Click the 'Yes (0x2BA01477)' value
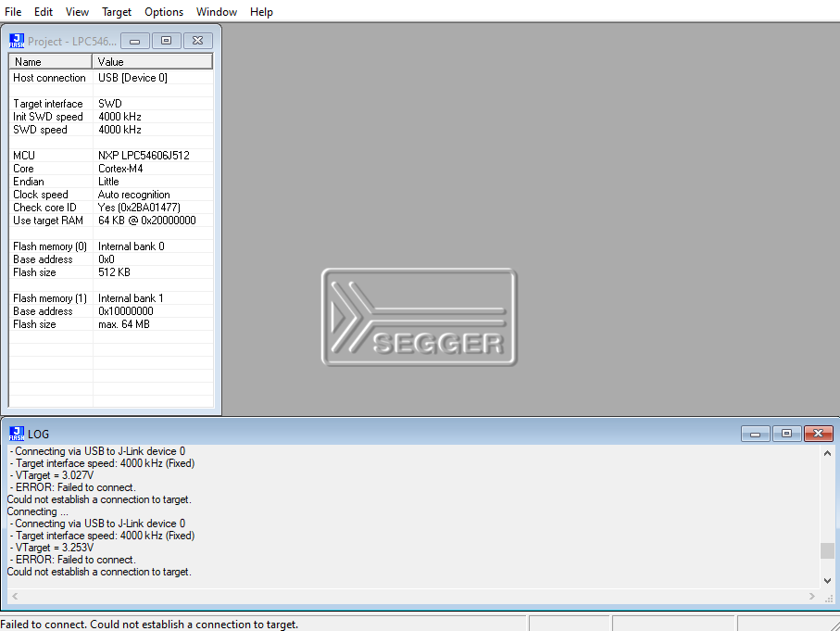The image size is (840, 631). point(139,207)
